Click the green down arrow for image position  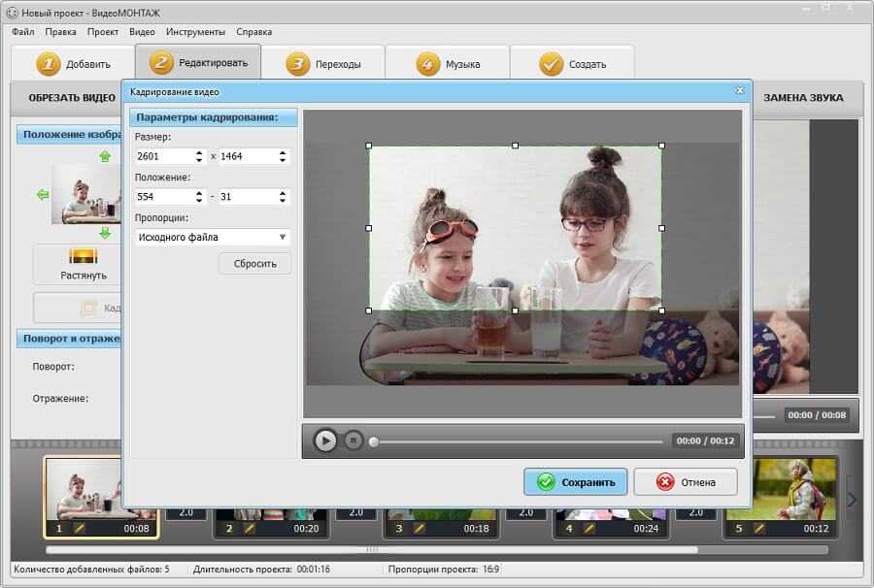(x=105, y=233)
